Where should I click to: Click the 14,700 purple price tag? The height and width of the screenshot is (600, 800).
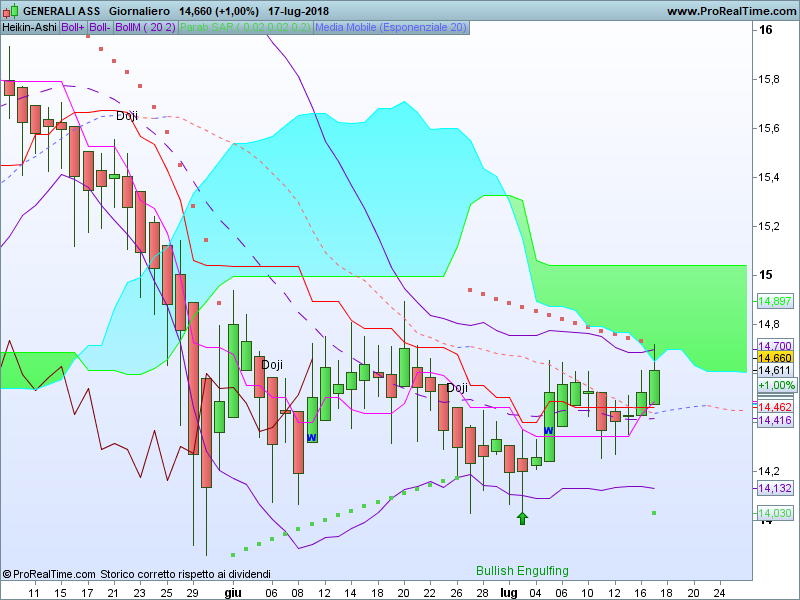tap(774, 346)
